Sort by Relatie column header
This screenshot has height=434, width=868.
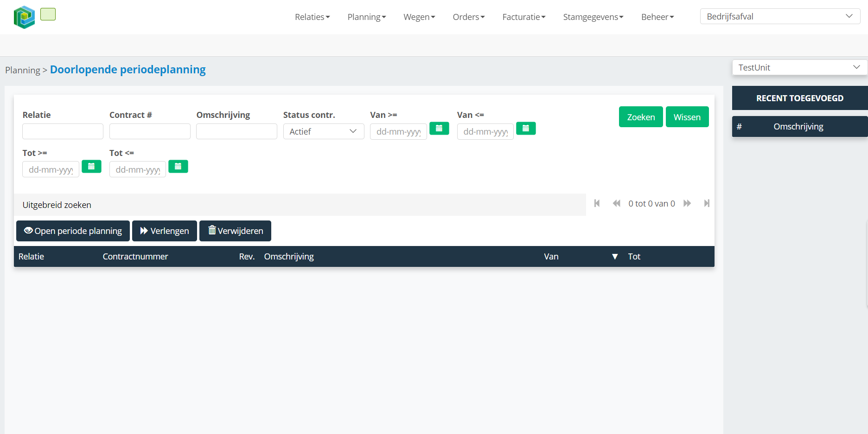pyautogui.click(x=31, y=257)
